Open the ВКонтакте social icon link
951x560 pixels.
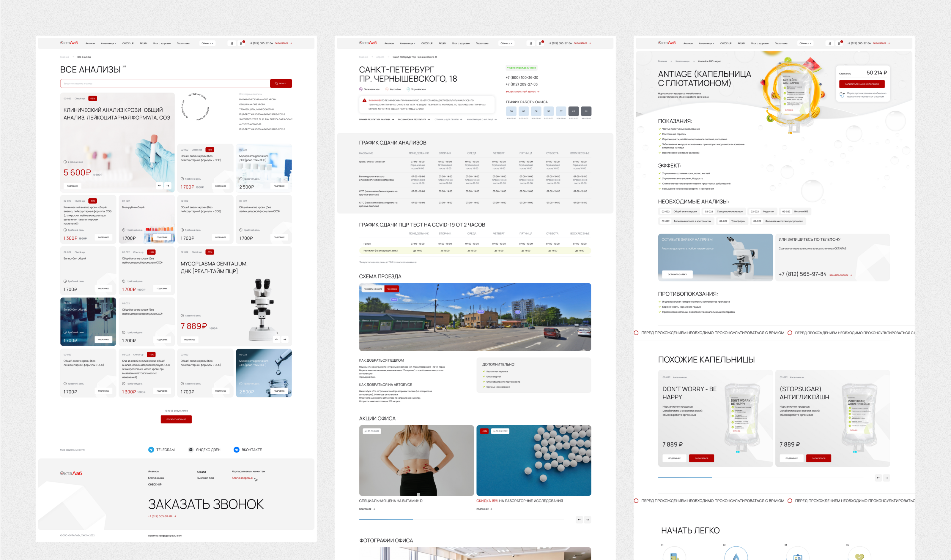(237, 450)
